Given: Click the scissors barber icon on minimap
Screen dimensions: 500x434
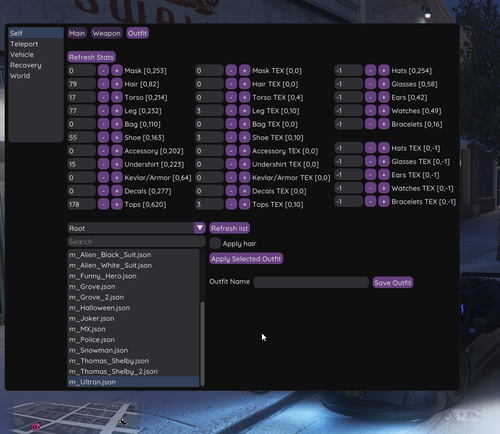Looking at the screenshot, I should tap(122, 422).
